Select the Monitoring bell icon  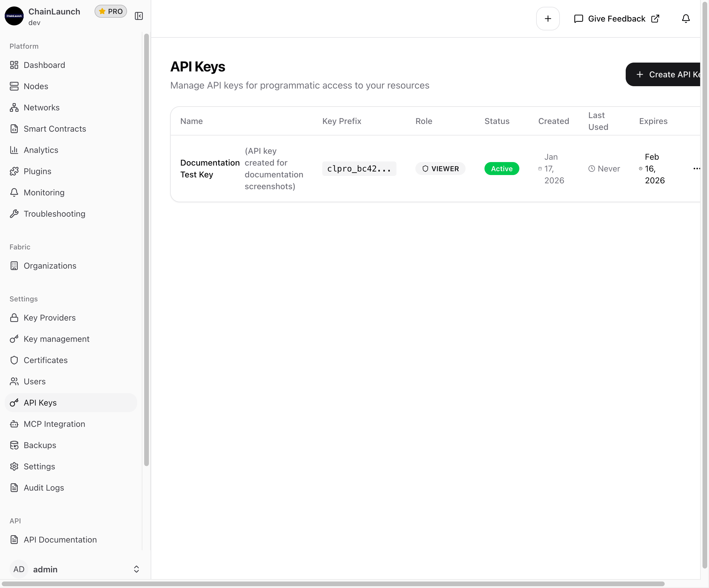[x=14, y=192]
